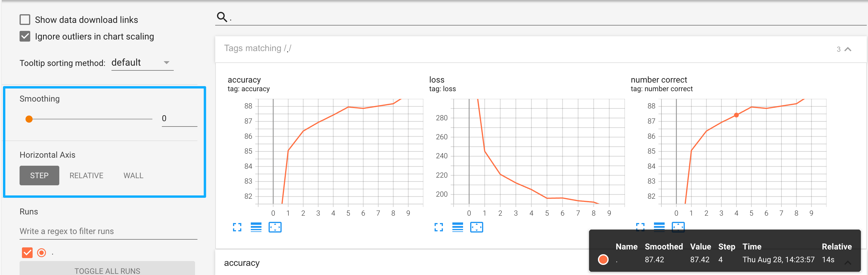This screenshot has height=275, width=868.
Task: Switch horizontal axis to RELATIVE
Action: 86,176
